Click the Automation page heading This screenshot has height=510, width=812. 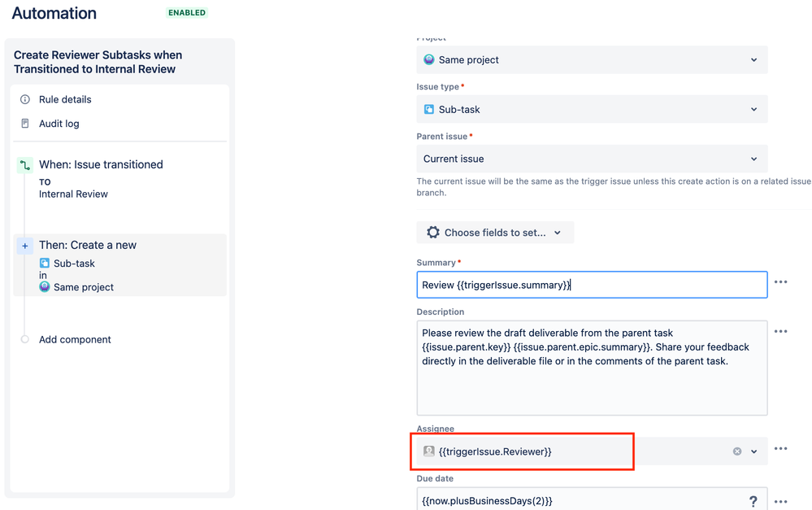click(54, 13)
